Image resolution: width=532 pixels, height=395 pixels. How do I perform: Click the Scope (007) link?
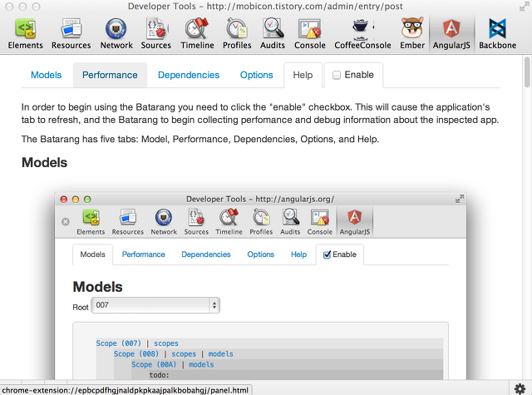118,343
